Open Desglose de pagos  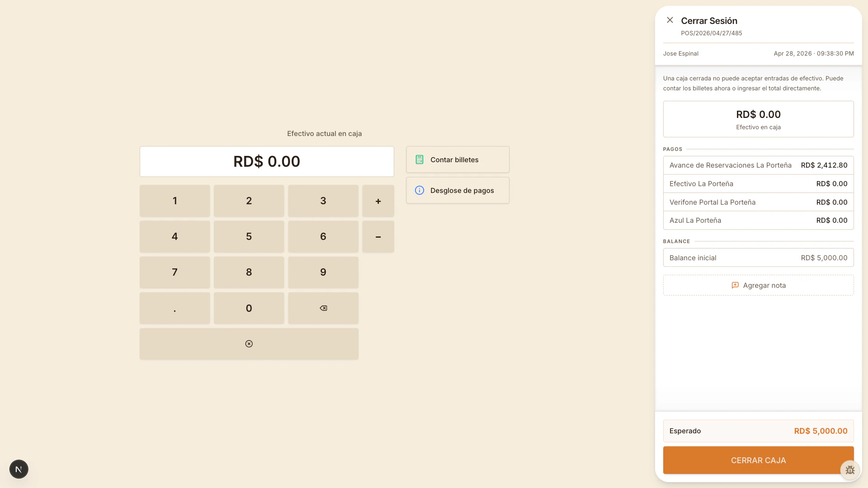458,190
